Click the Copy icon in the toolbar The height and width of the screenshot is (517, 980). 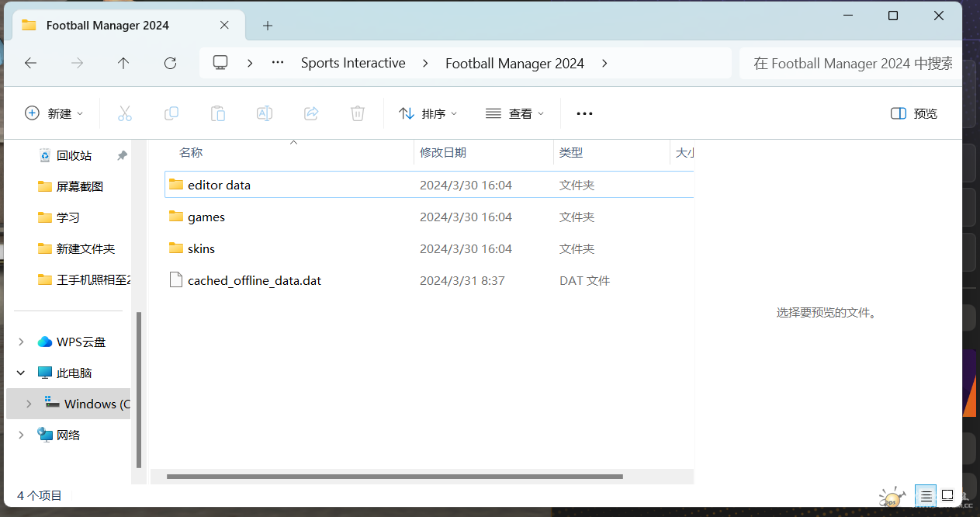pyautogui.click(x=171, y=113)
